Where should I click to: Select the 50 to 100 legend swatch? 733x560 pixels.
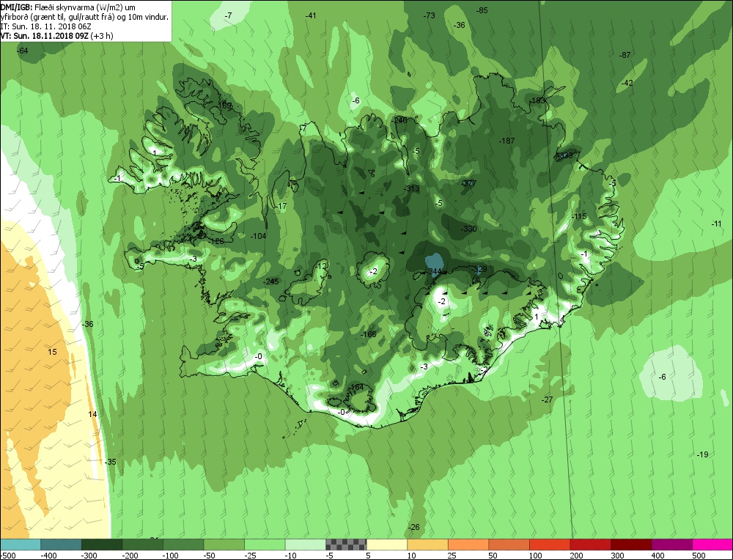pyautogui.click(x=509, y=545)
